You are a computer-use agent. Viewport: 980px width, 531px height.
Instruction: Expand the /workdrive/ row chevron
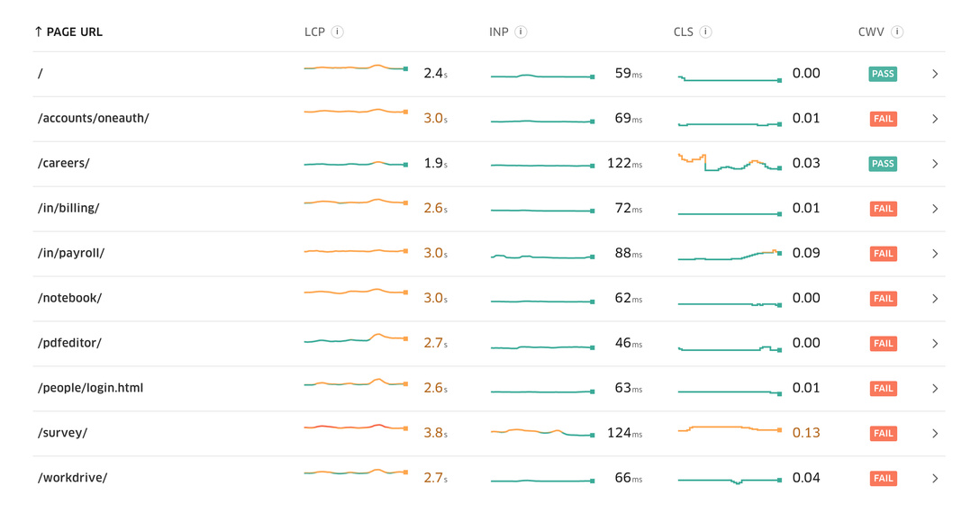935,478
